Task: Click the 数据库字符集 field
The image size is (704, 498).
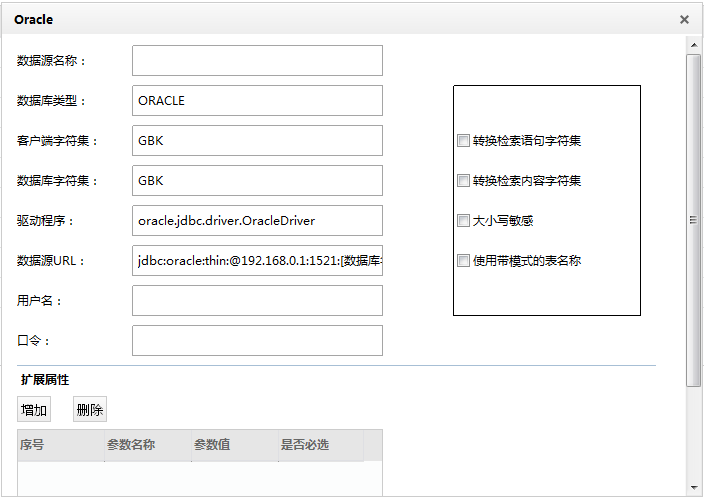Action: [257, 181]
